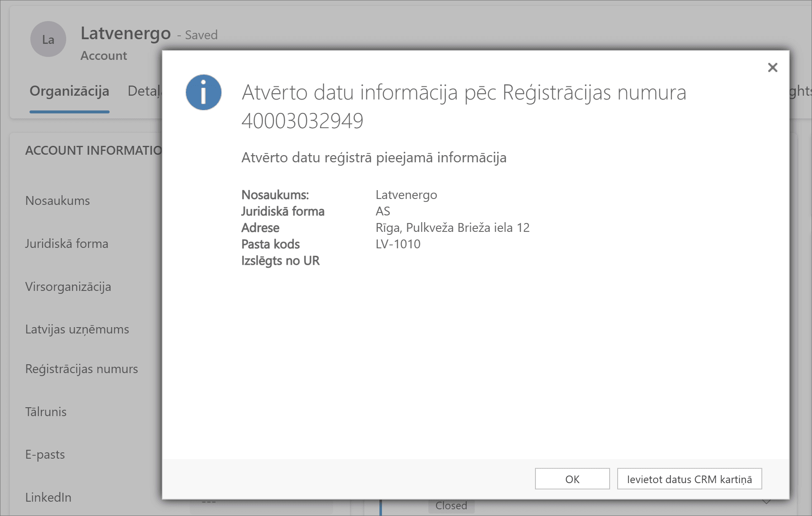Click the Pasta kods label

click(270, 244)
